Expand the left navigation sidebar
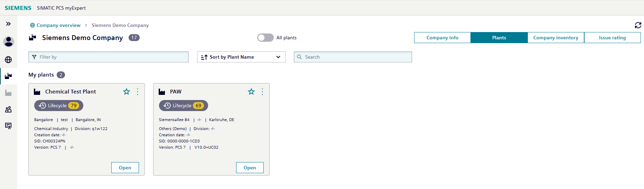The image size is (644, 189). (8, 24)
